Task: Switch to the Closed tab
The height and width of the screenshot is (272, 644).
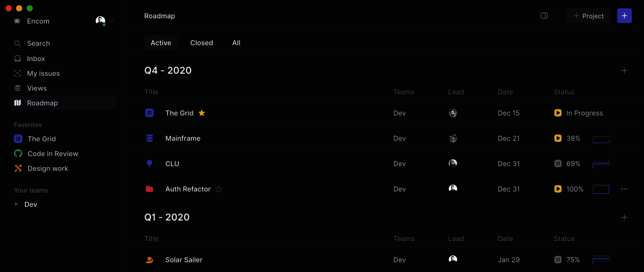Action: point(201,43)
